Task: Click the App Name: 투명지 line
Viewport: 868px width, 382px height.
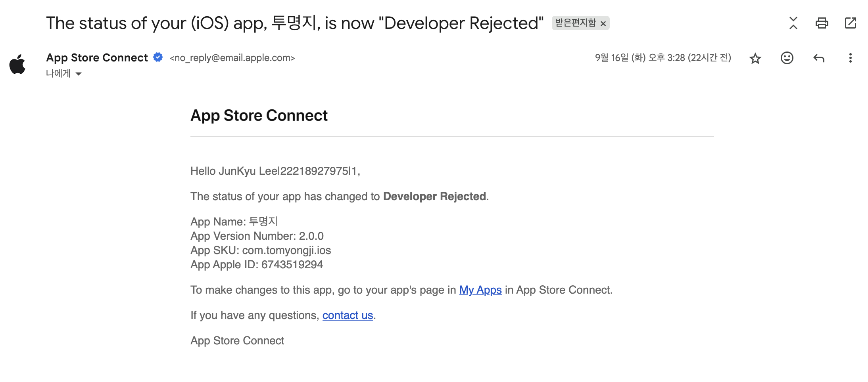Action: click(234, 222)
